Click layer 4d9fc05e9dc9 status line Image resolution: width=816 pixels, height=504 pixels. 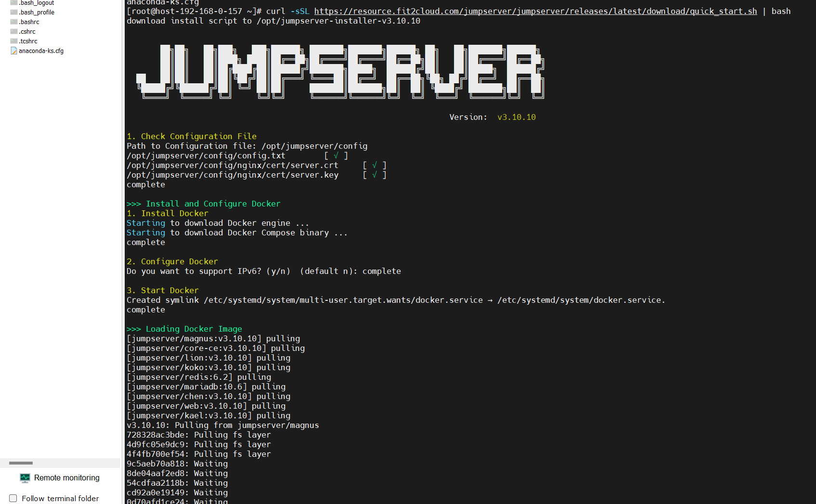(x=199, y=444)
